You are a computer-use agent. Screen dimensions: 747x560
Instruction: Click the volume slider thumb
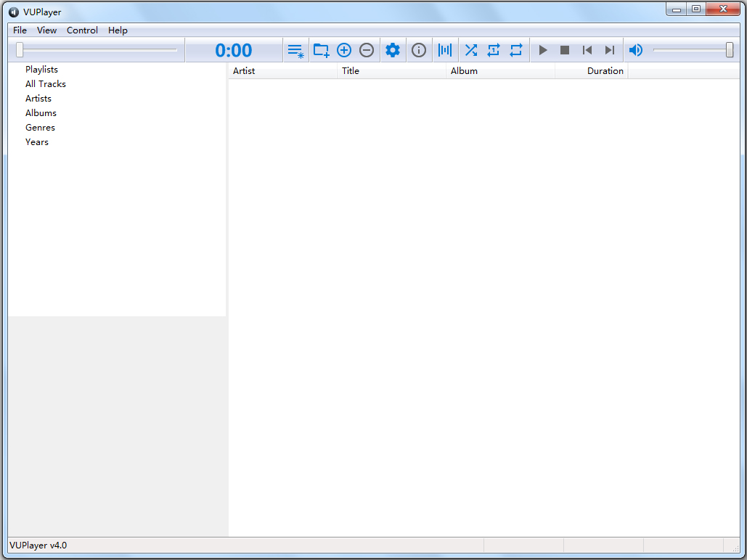point(730,49)
